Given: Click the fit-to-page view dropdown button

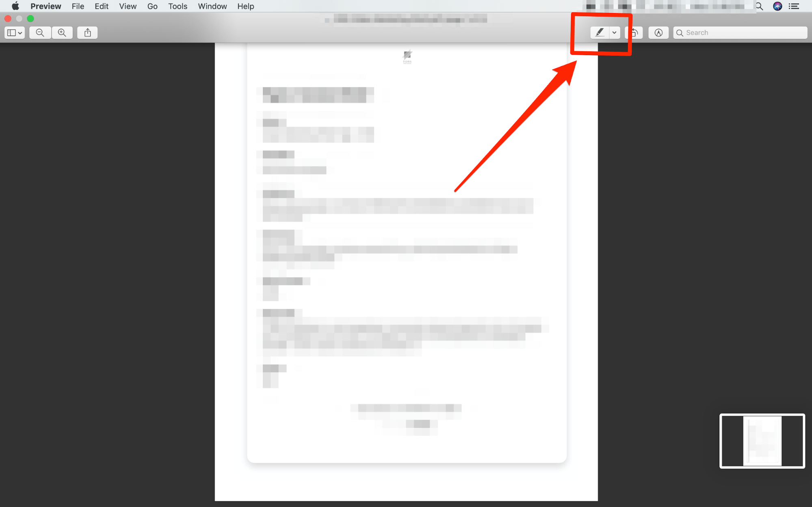Looking at the screenshot, I should 14,33.
